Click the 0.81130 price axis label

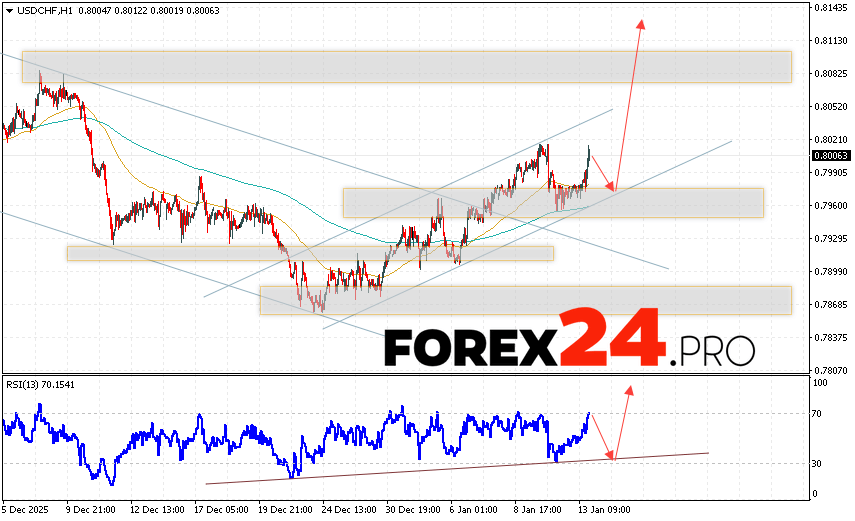[831, 41]
